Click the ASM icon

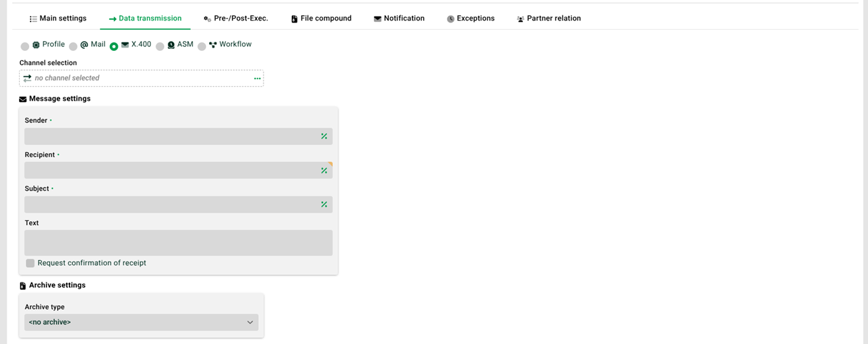pyautogui.click(x=171, y=45)
